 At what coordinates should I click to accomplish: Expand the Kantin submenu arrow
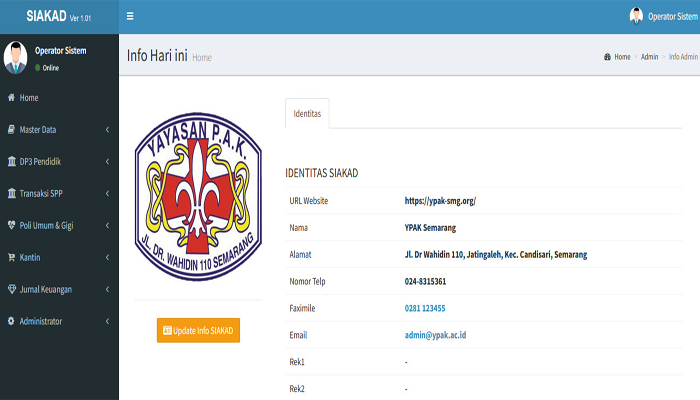[x=107, y=257]
